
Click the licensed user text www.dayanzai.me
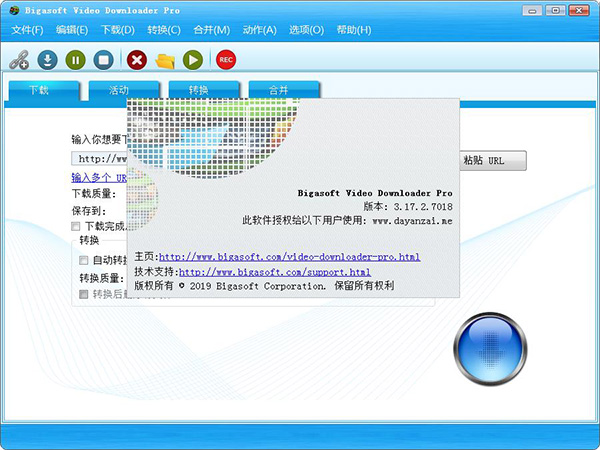412,221
